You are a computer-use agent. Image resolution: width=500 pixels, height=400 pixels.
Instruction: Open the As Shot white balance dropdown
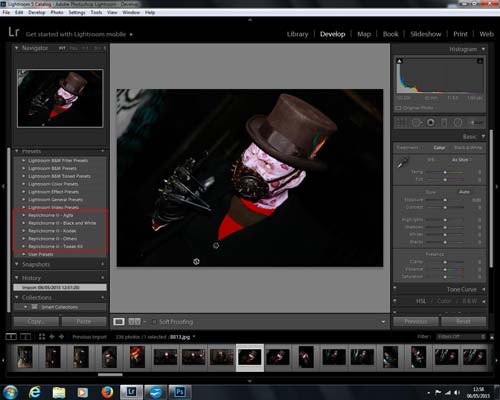pyautogui.click(x=462, y=160)
